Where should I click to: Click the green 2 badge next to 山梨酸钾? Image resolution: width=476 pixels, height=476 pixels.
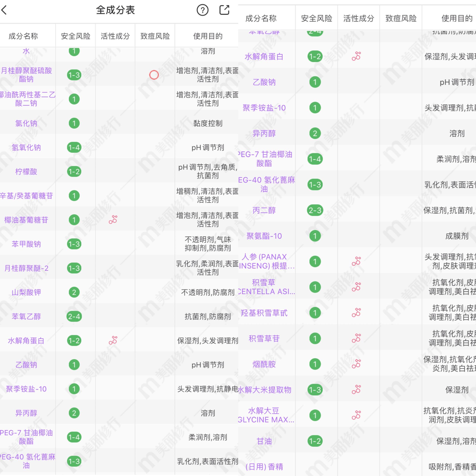[x=74, y=292]
